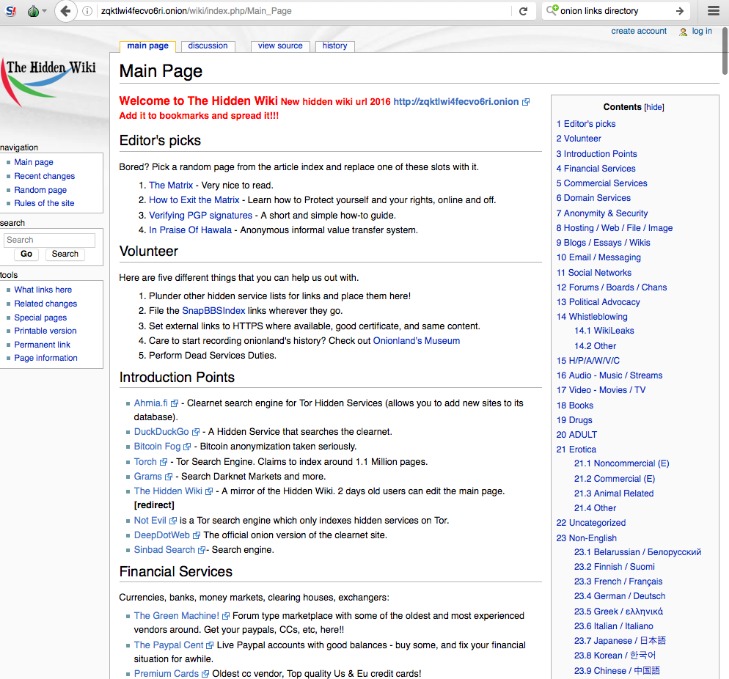Open Verifying PGP signatures link
Viewport: 729px width, 679px height.
(200, 215)
